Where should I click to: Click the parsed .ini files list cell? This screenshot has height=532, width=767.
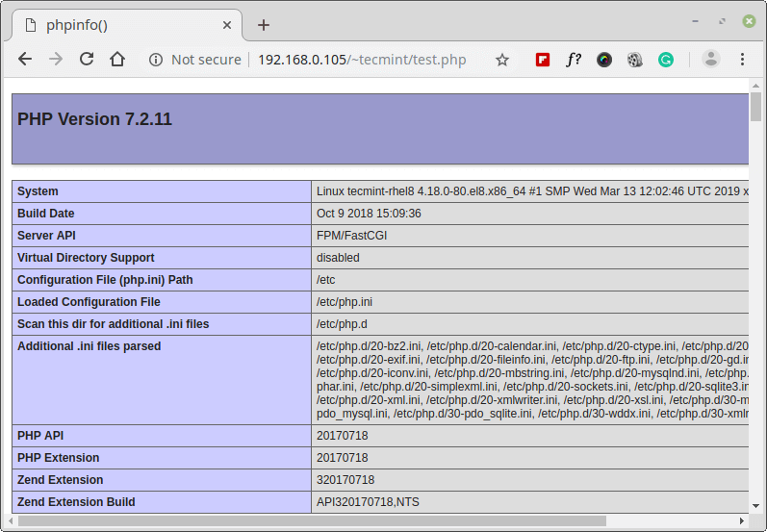point(529,380)
